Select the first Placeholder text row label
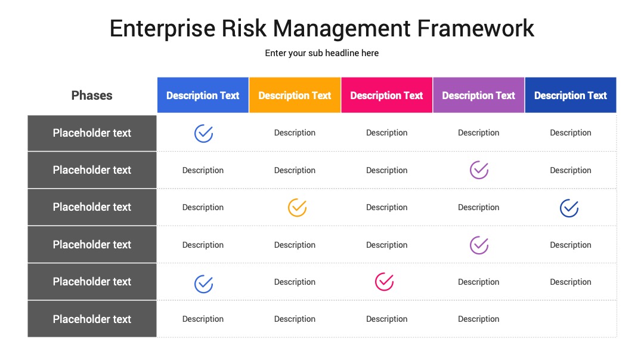644x363 pixels. 92,133
